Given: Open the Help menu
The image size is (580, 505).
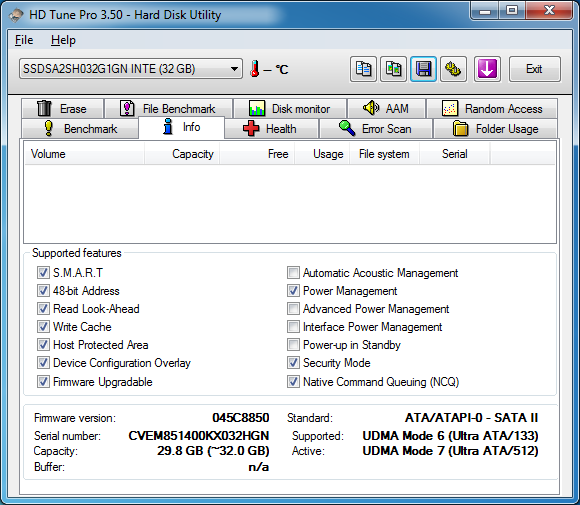Looking at the screenshot, I should (x=63, y=40).
